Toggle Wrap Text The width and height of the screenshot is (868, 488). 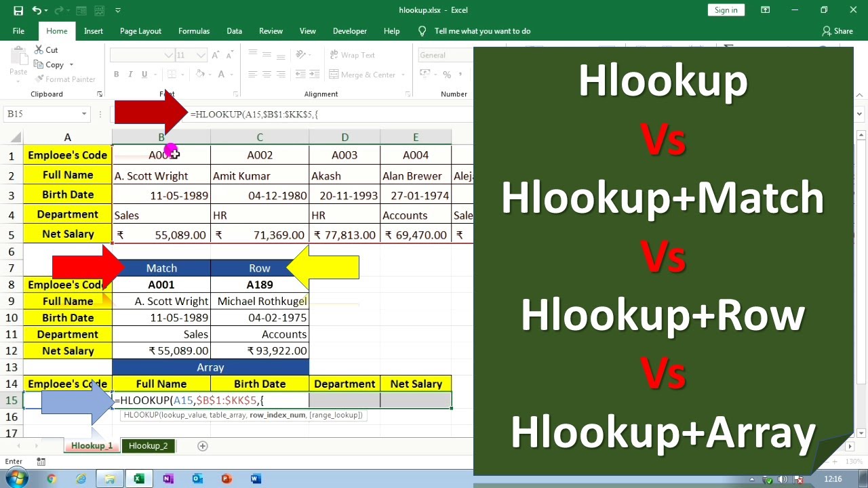(352, 55)
